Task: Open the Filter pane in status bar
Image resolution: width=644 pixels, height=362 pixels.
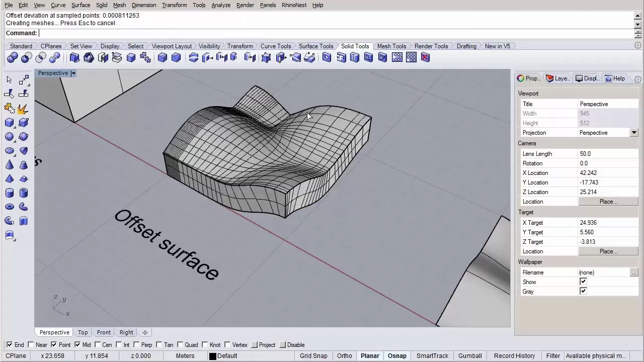Action: pos(553,356)
